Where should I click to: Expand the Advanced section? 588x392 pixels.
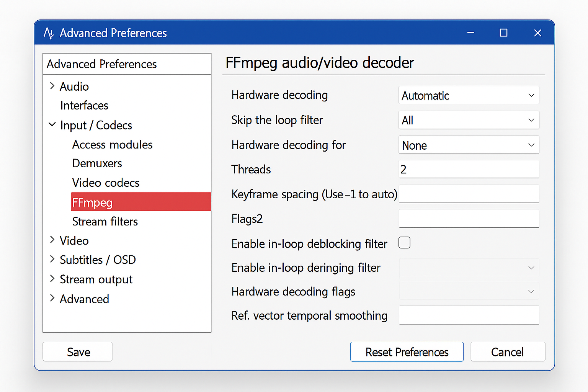52,299
